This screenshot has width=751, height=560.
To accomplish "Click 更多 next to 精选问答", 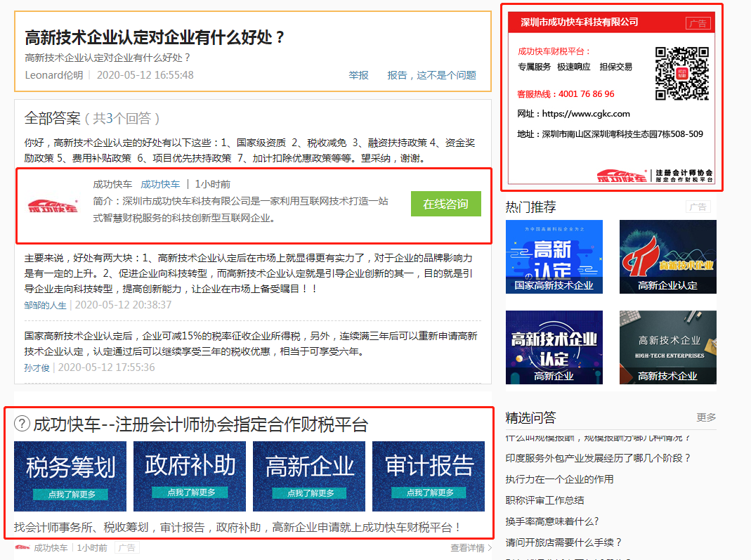I will (x=706, y=417).
